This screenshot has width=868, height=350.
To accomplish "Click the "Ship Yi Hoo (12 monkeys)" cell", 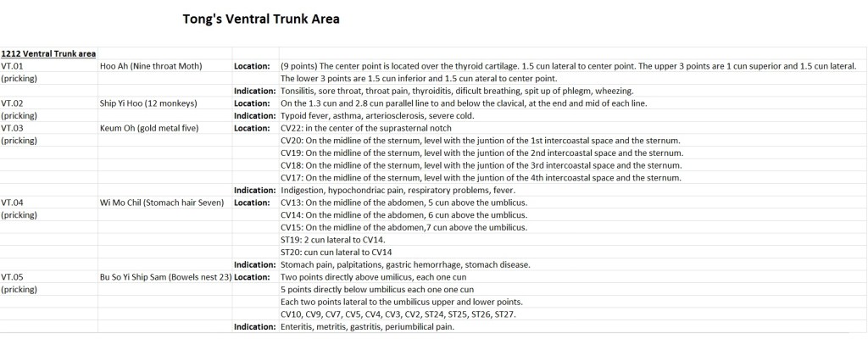I will [x=148, y=103].
